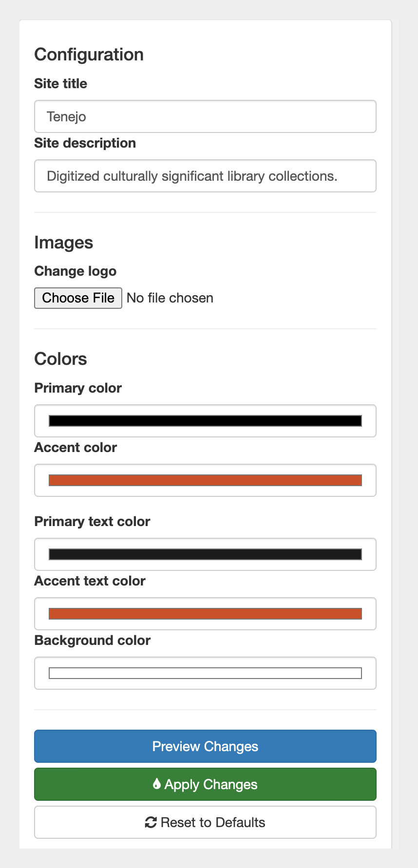Click the refresh icon on Reset to Defaults
The image size is (418, 868).
click(151, 822)
